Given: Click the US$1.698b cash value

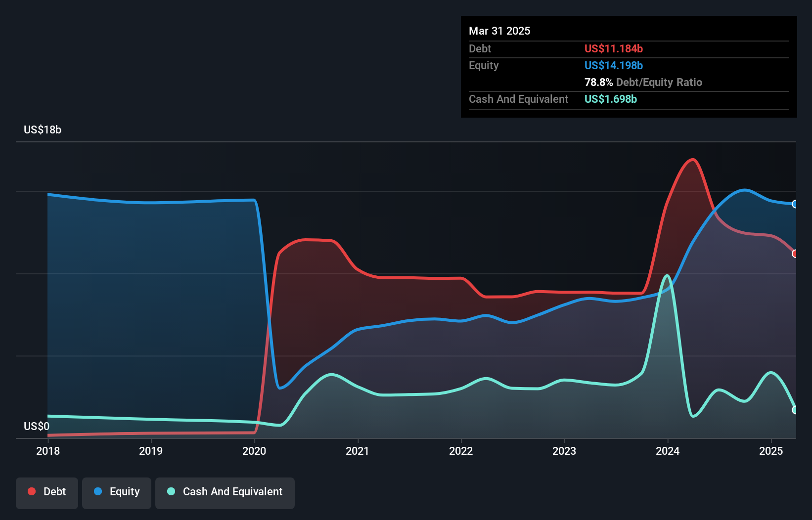Looking at the screenshot, I should coord(611,99).
